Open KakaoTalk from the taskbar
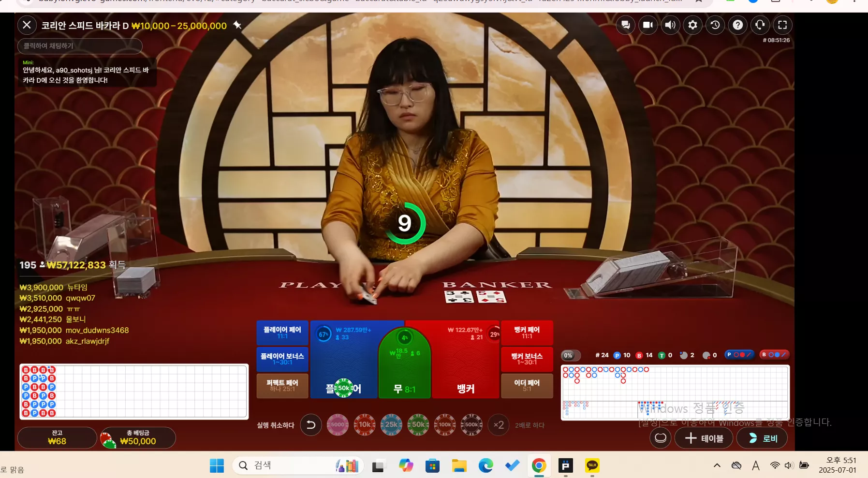This screenshot has height=478, width=868. pos(592,465)
